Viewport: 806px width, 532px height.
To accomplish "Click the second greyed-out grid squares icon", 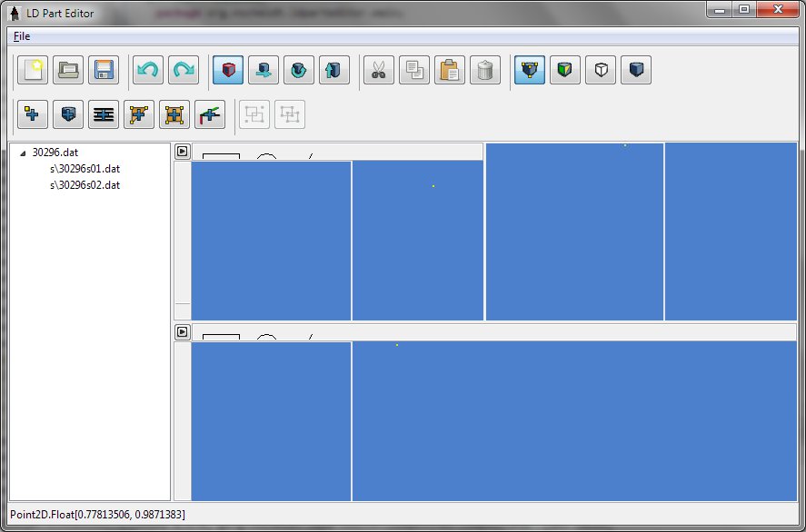I will tap(290, 114).
